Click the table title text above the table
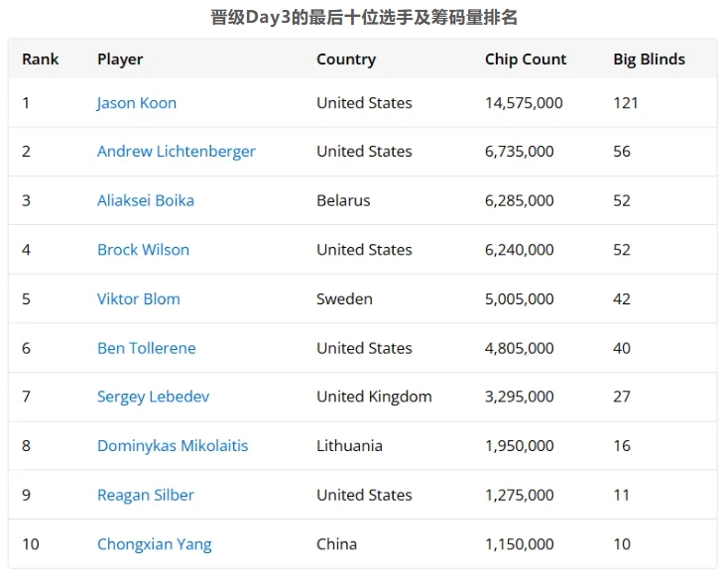Viewport: 728px width, 580px height. click(364, 18)
